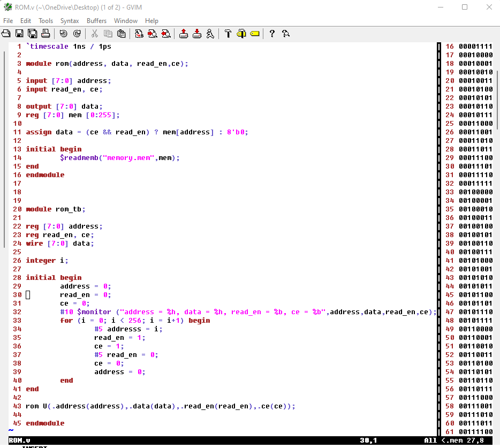Viewport: 500px width, 448px height.
Task: Click the Redo toolbar icon
Action: pyautogui.click(x=77, y=34)
